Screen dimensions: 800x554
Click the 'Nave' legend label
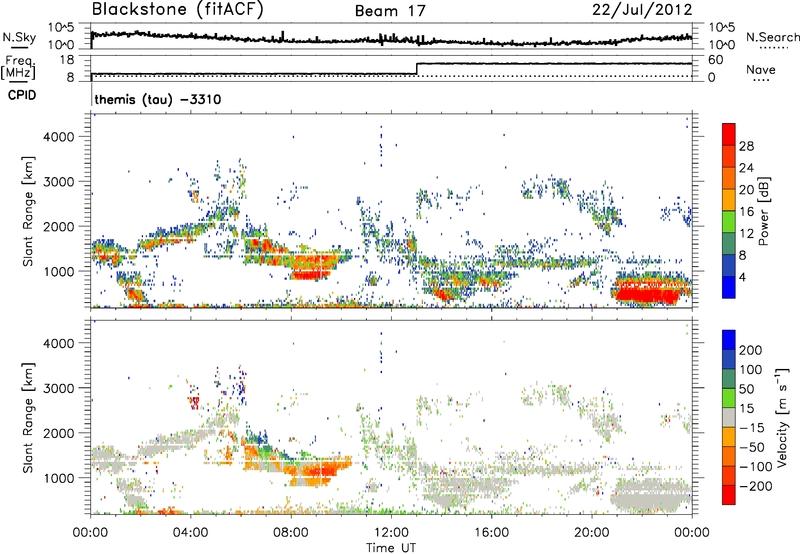pyautogui.click(x=761, y=70)
